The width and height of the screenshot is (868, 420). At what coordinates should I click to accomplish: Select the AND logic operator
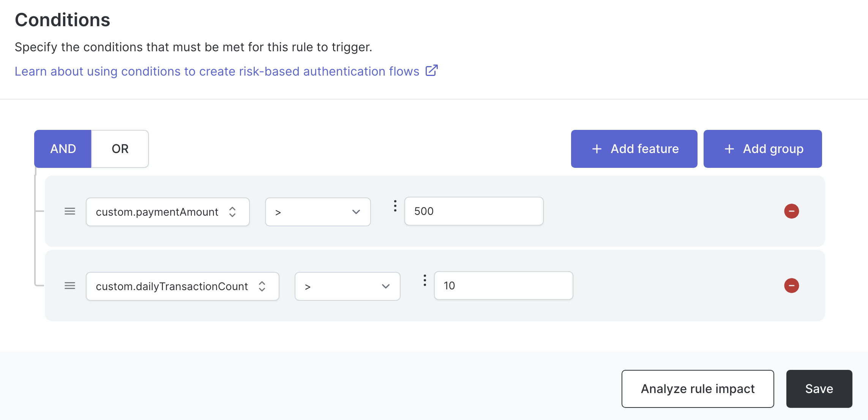coord(63,149)
